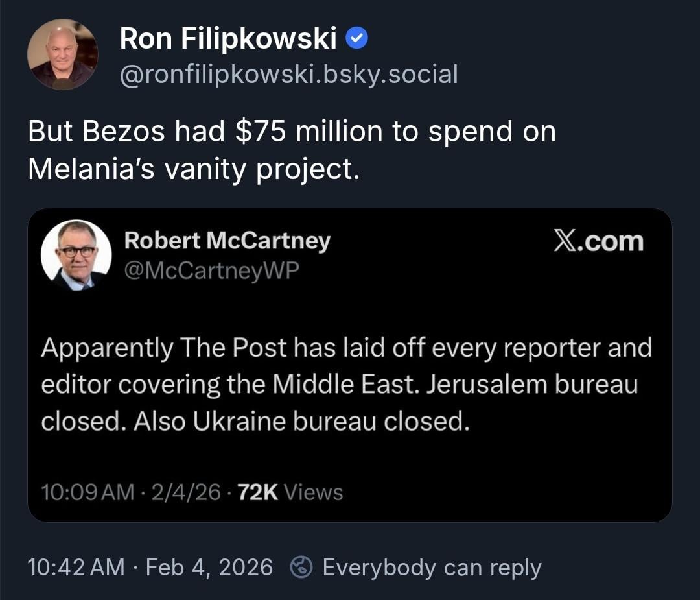Click the Robert McCartney name in the embed

[227, 241]
